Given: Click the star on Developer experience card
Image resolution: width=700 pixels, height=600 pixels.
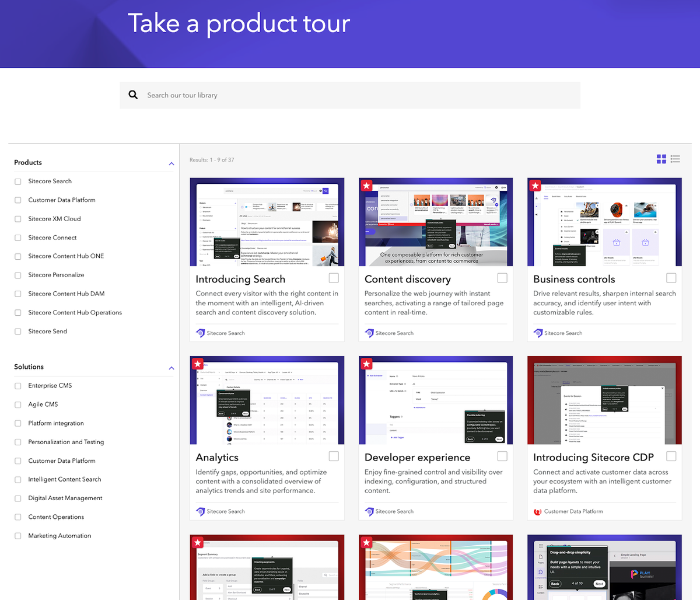Looking at the screenshot, I should [366, 363].
